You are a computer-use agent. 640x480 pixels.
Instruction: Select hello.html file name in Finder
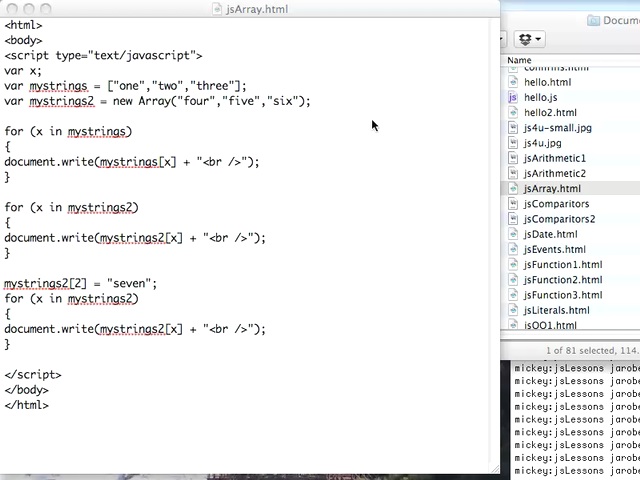547,82
